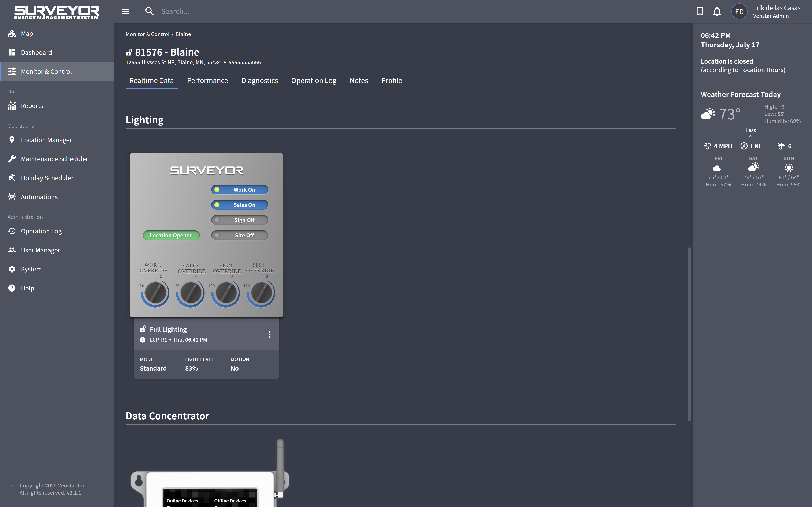Click the Map sidebar icon

pos(12,34)
